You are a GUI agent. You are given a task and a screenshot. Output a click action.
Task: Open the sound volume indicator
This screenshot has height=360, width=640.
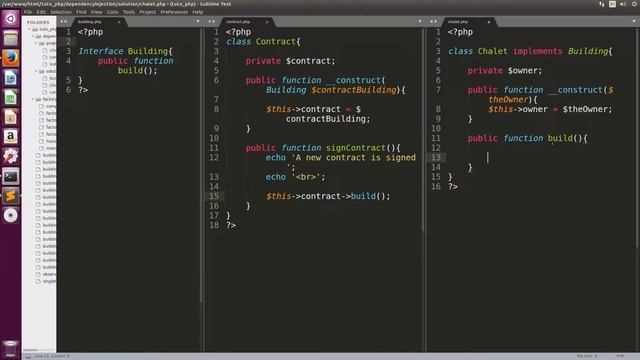coord(623,4)
